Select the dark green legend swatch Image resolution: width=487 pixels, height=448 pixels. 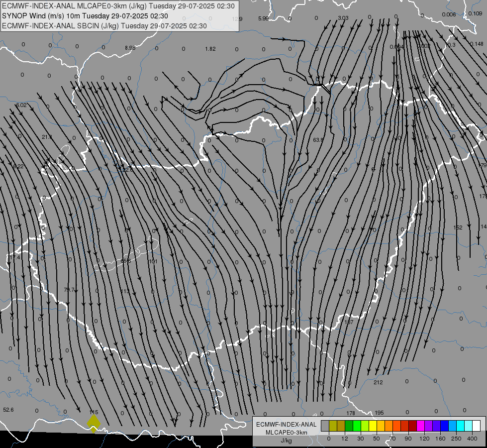[x=349, y=426]
